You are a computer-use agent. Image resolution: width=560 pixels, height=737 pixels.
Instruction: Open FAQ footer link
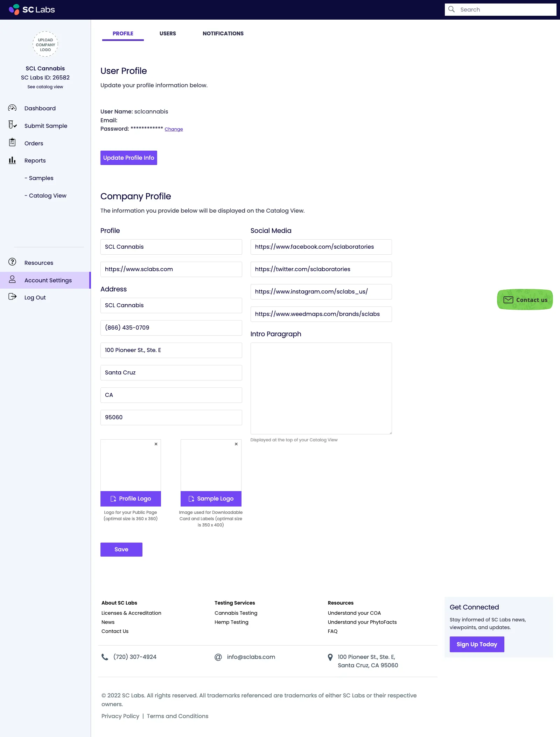332,631
